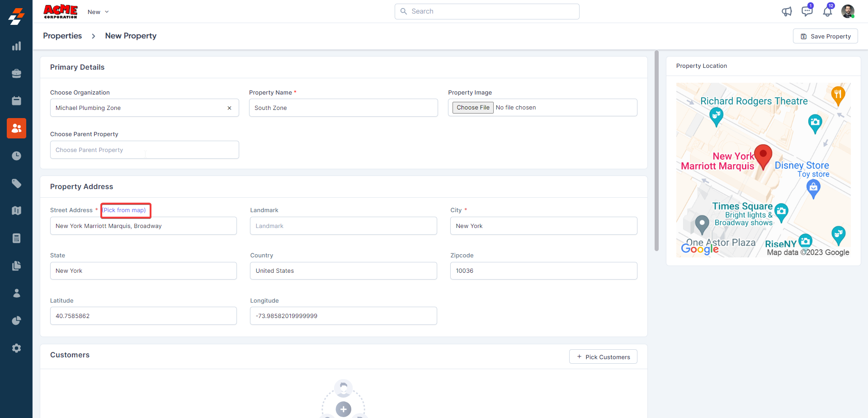Image resolution: width=868 pixels, height=418 pixels.
Task: Open the calendar icon in sidebar
Action: coord(16,101)
